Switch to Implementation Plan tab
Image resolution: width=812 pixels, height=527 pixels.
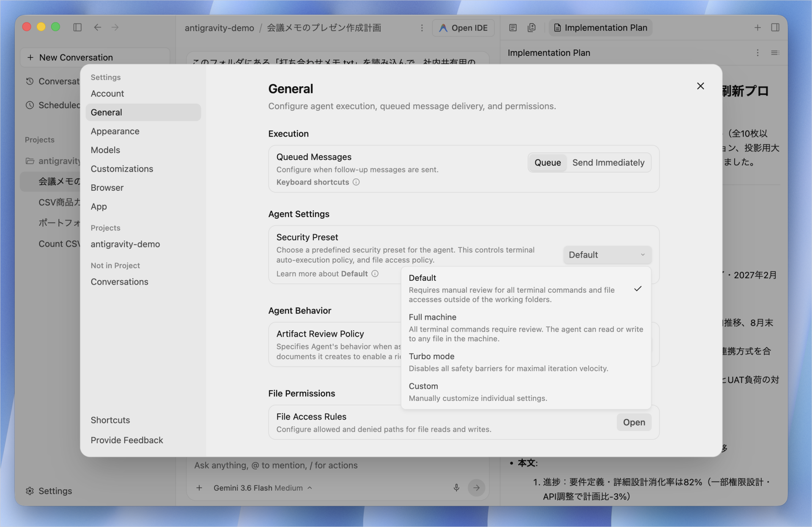[x=601, y=28]
